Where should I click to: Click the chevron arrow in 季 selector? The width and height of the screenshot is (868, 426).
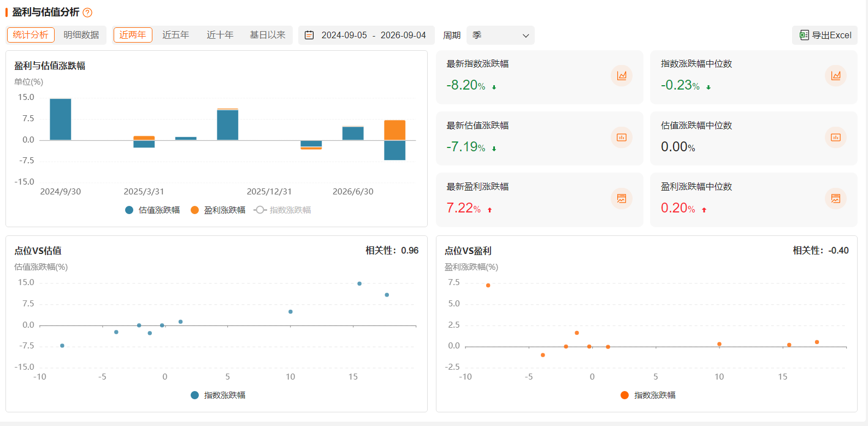(525, 35)
